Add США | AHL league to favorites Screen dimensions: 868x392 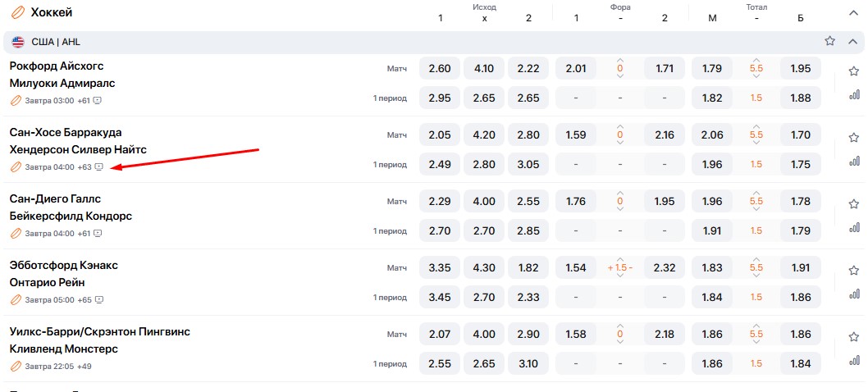[x=829, y=41]
